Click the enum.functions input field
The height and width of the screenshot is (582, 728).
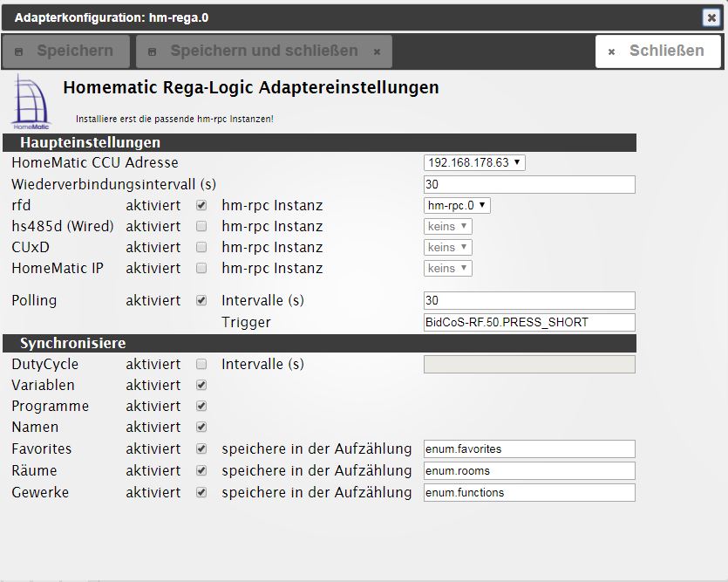click(529, 492)
